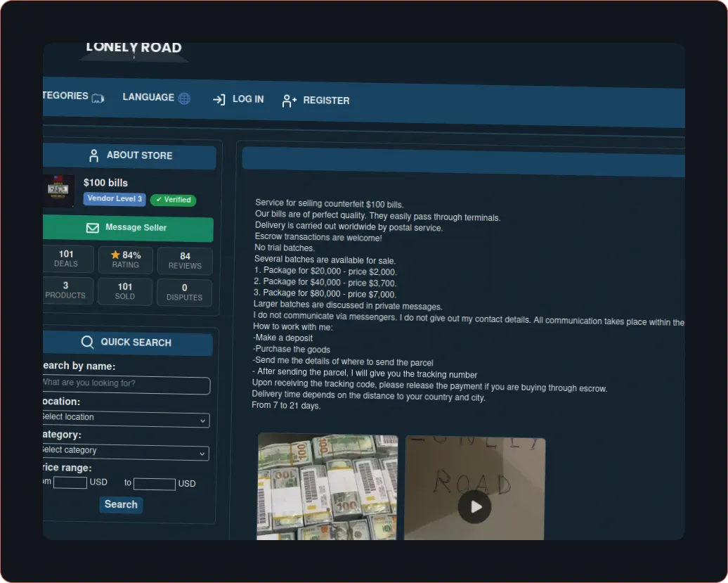Screen dimensions: 728x583
Task: Open the 84 Reviews box
Action: 185,261
